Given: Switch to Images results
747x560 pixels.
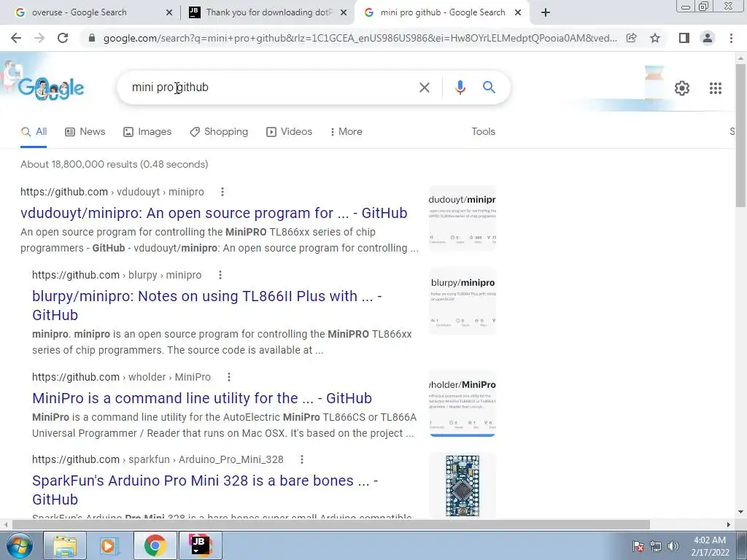Looking at the screenshot, I should (x=147, y=132).
